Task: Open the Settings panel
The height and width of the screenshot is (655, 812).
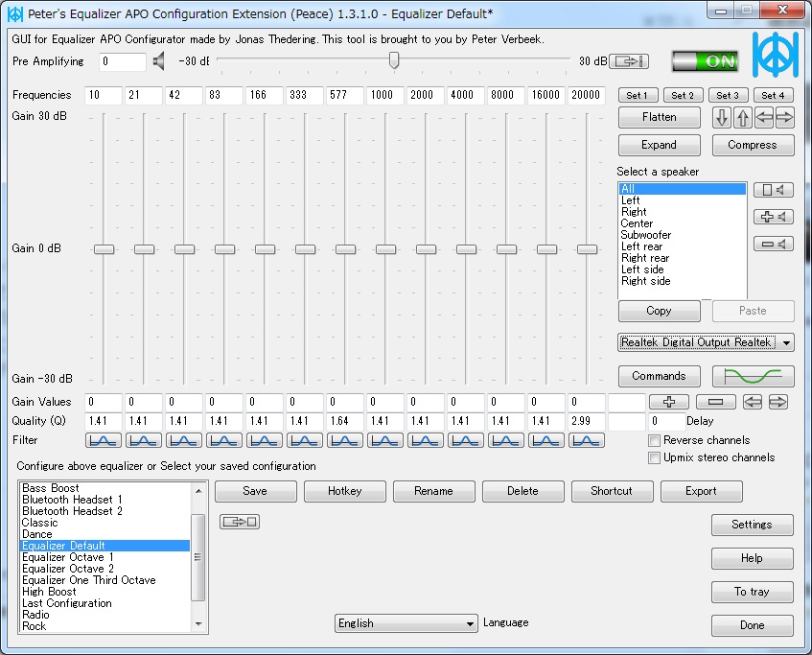Action: click(752, 525)
